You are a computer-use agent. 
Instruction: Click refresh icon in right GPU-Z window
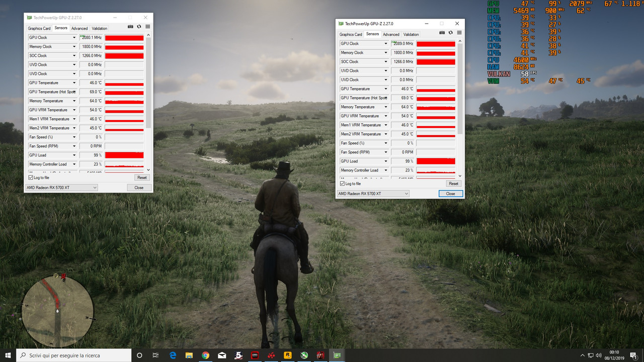(450, 33)
